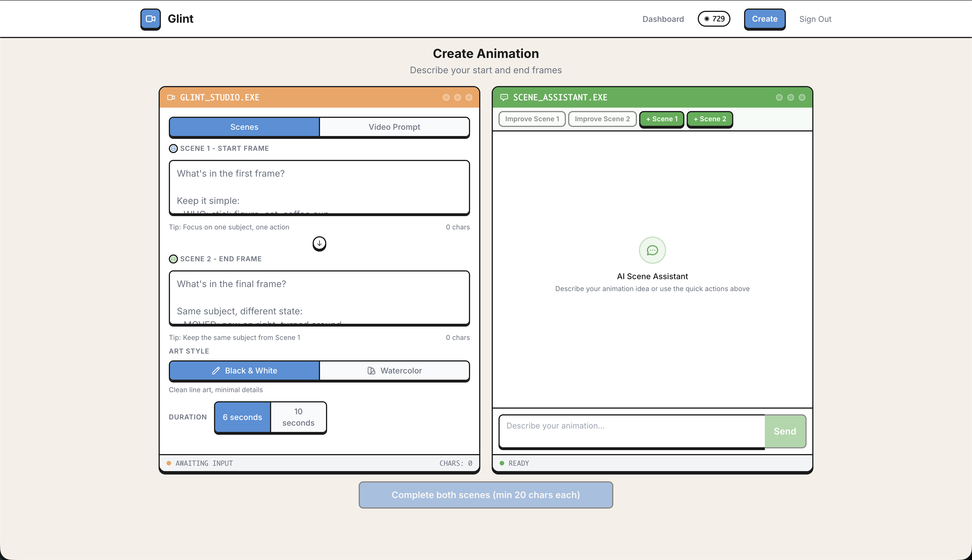Click the Improve Scene 1 quick action
972x560 pixels.
tap(532, 119)
